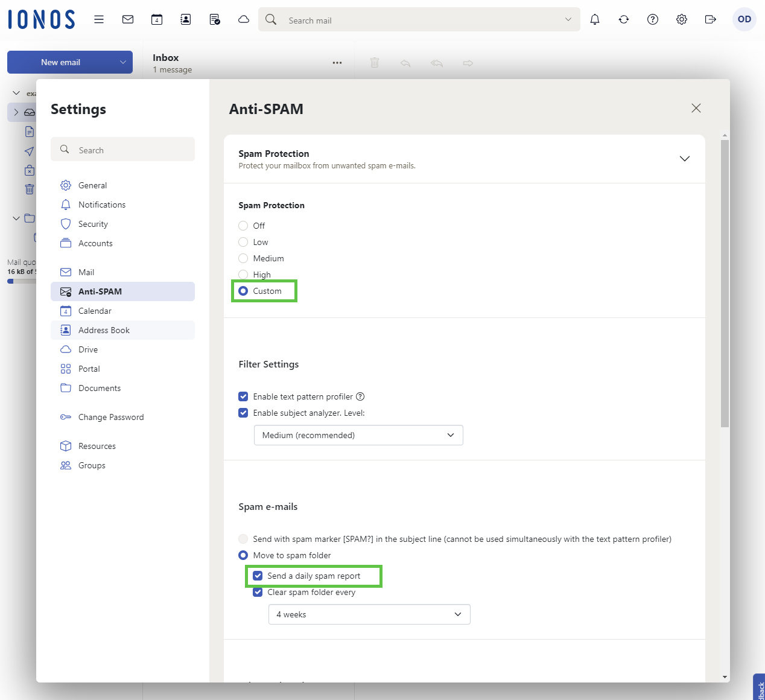Open the Calendar app icon in top bar
Screen dimensions: 765x700
[157, 19]
